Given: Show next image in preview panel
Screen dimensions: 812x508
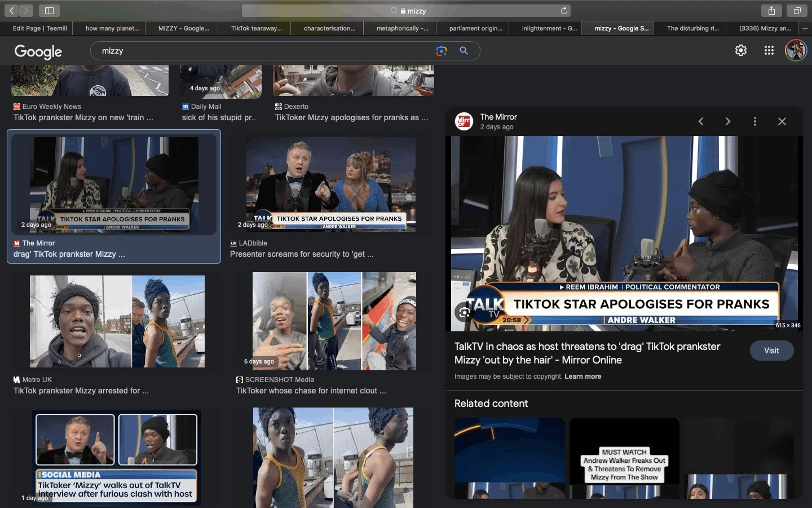Looking at the screenshot, I should tap(728, 121).
